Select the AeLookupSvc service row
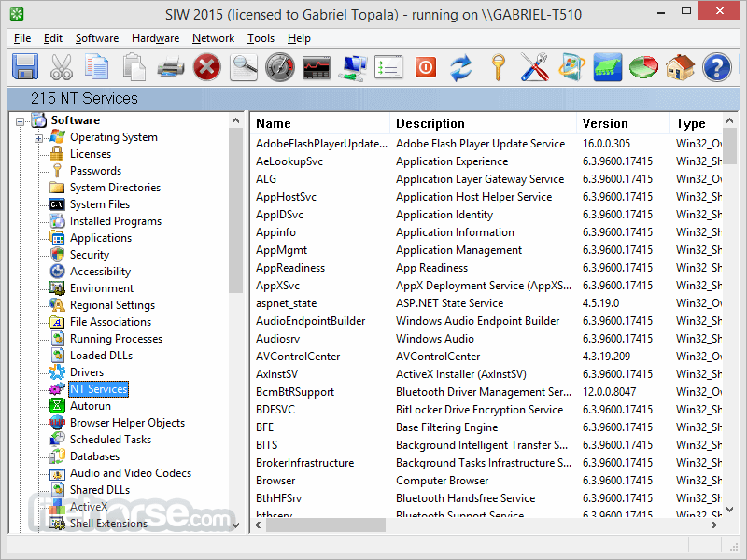This screenshot has height=560, width=747. click(486, 161)
